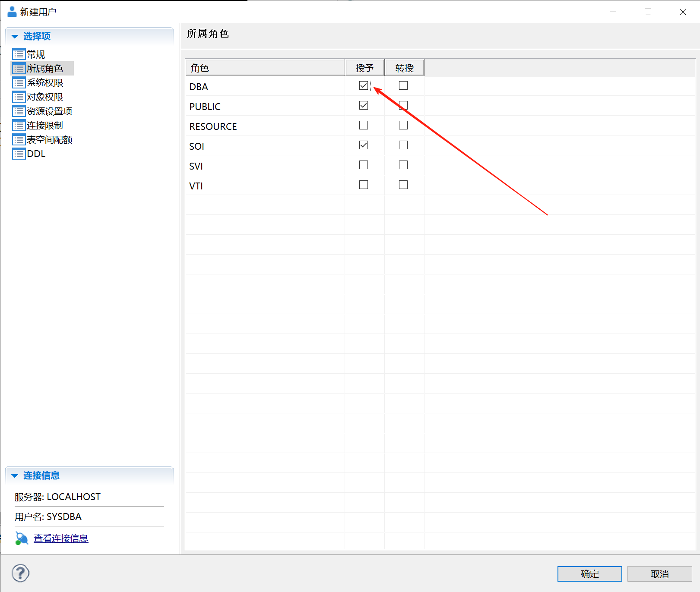Check 授予 for the SVI role
700x592 pixels.
364,165
